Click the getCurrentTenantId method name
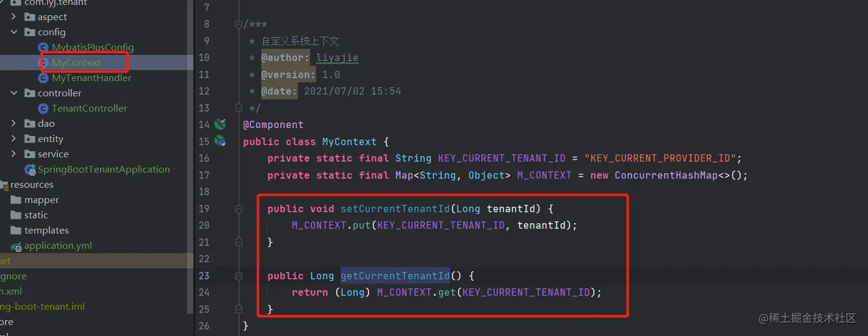Viewport: 868px width, 336px height. [x=395, y=276]
